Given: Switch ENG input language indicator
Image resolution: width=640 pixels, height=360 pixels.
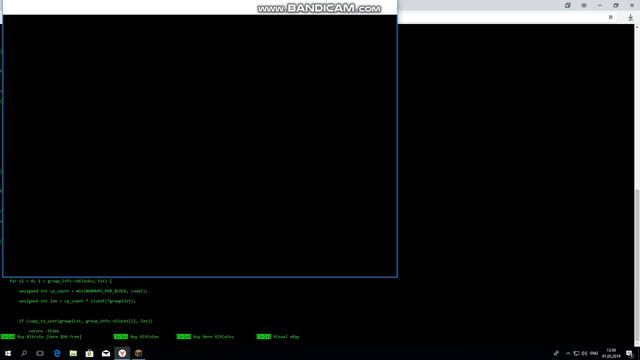Looking at the screenshot, I should [x=594, y=353].
